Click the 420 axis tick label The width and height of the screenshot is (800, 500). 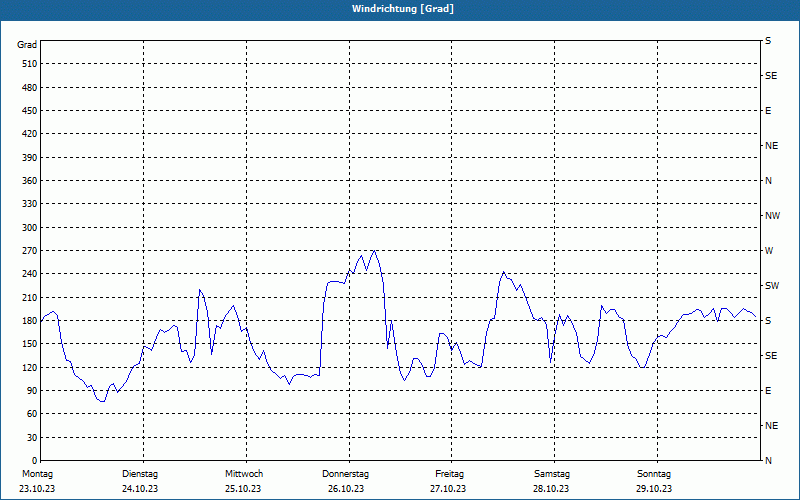[x=30, y=134]
